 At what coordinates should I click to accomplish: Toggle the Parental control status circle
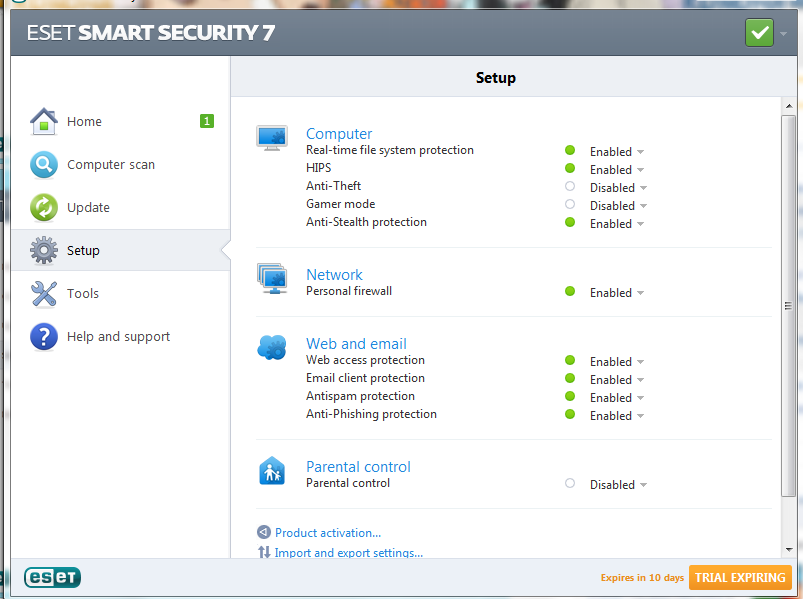point(569,483)
